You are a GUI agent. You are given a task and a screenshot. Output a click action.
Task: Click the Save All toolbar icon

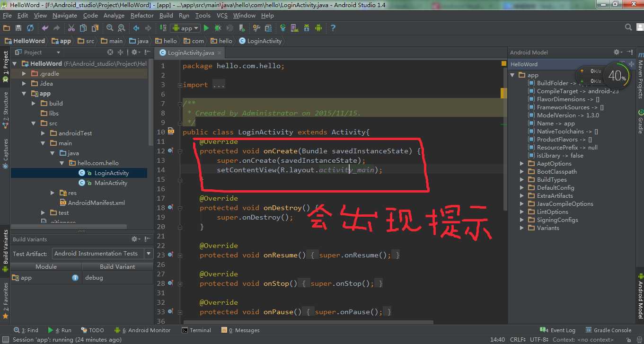pos(18,28)
